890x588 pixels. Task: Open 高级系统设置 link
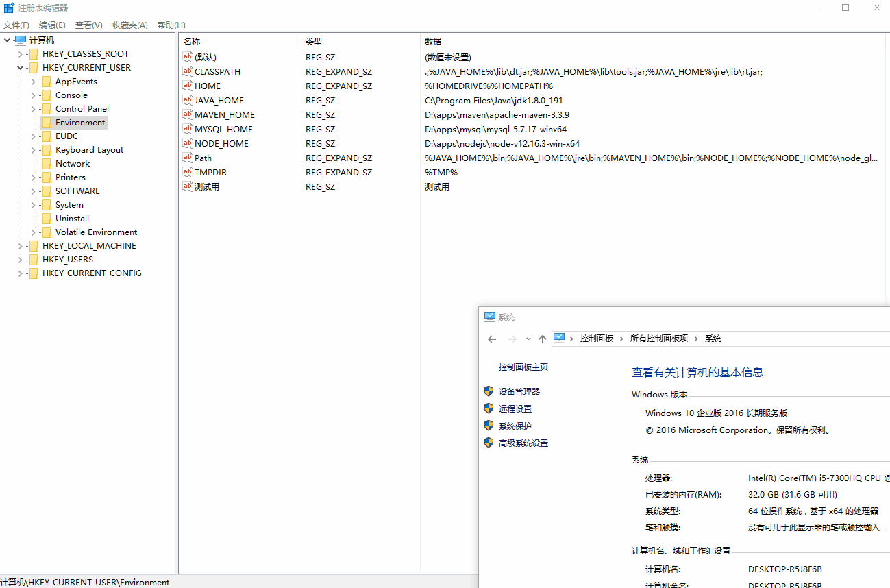point(523,443)
